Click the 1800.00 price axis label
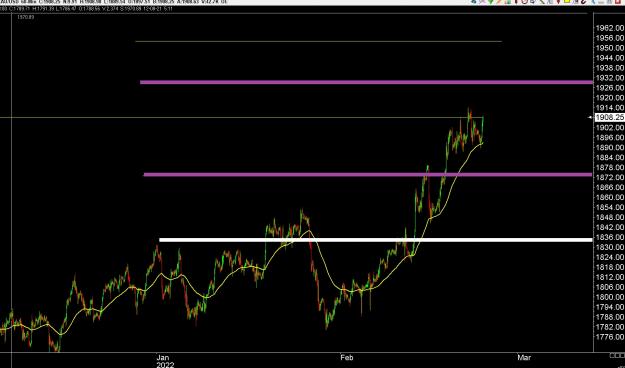This screenshot has width=625, height=368. [610, 297]
